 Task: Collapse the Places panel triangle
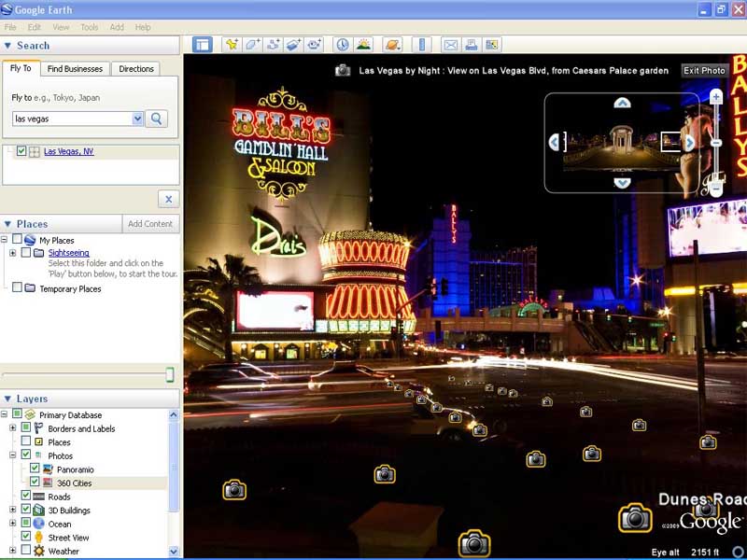(7, 224)
